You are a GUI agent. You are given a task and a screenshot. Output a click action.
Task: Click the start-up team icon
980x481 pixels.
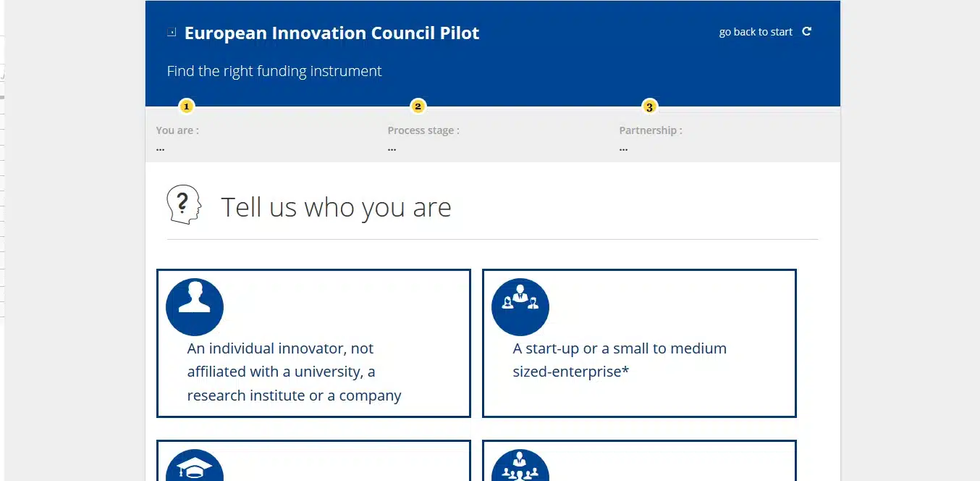pos(520,306)
